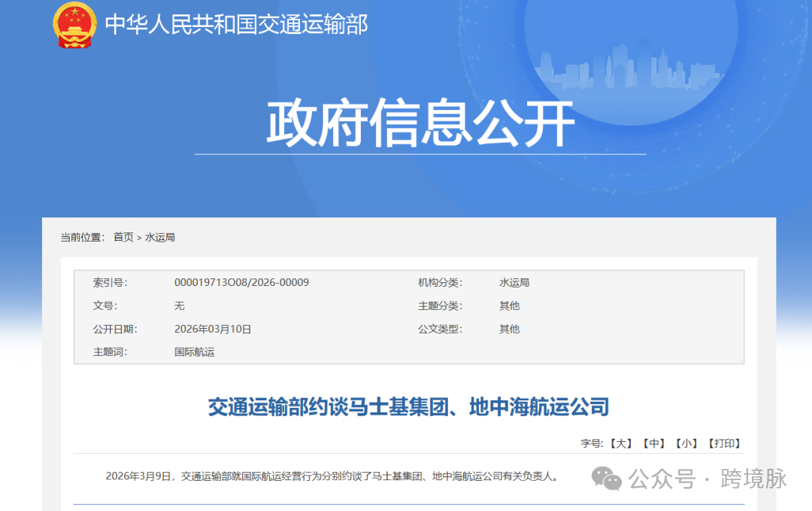Set font size to 【小】

click(x=686, y=443)
